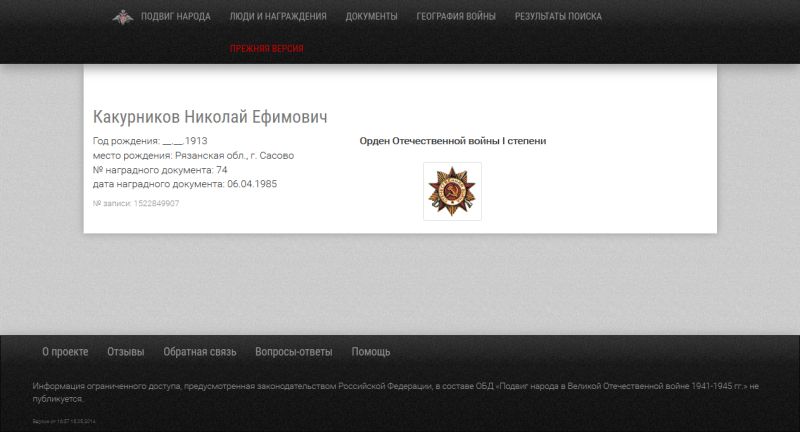Click the name Какурников Николай Ефимович
The height and width of the screenshot is (432, 800).
[210, 117]
